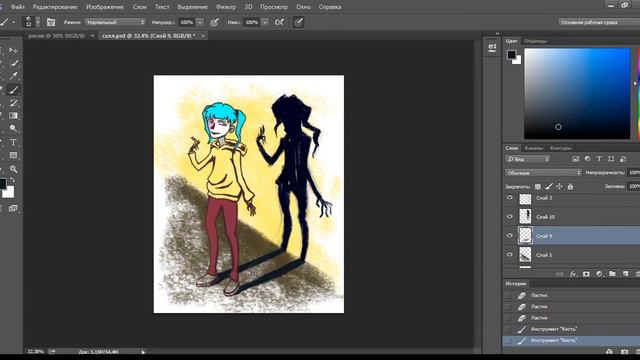Open the tool preset picker arrow
640x360 pixels.
[x=13, y=22]
